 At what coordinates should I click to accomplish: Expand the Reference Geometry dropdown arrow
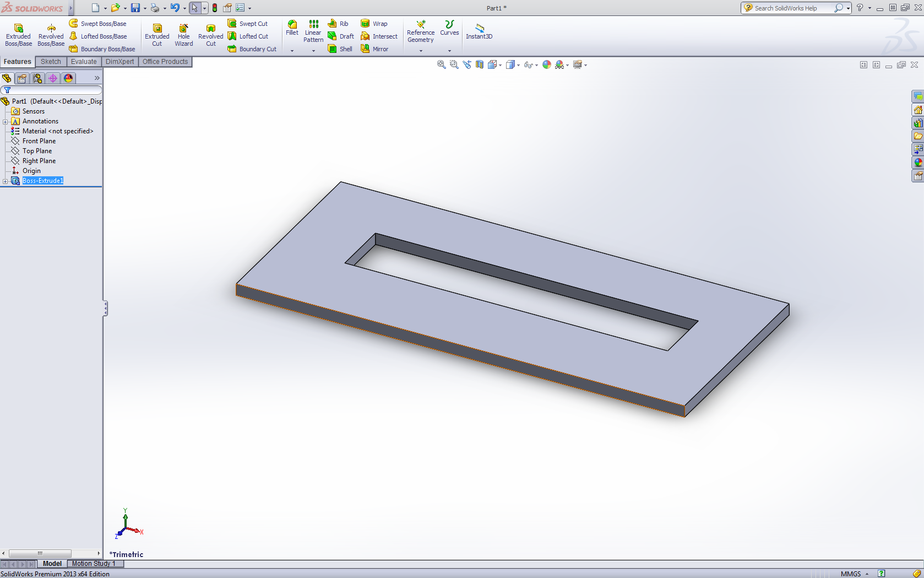coord(421,51)
